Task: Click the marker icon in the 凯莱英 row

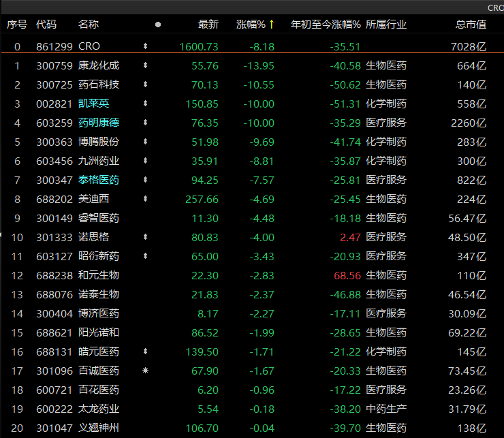Action: 145,104
